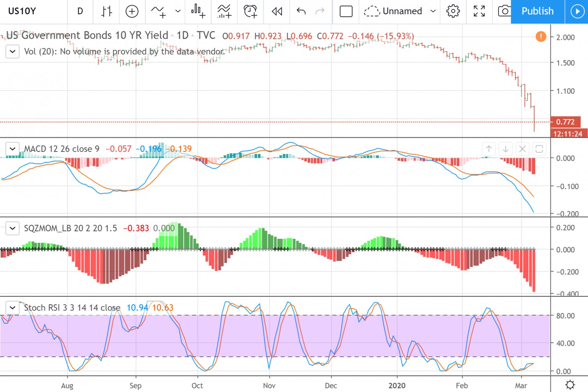
Task: Click the play icon next to Publish
Action: pyautogui.click(x=577, y=11)
